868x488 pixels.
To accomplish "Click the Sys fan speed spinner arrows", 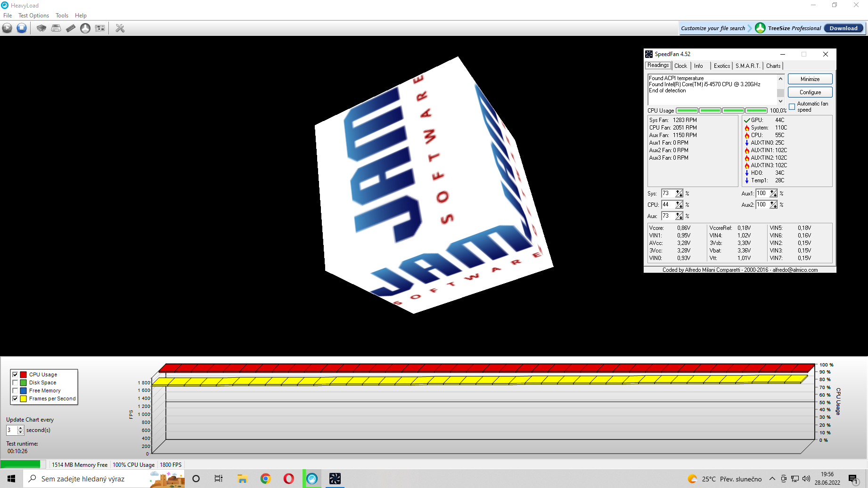I will coord(679,194).
